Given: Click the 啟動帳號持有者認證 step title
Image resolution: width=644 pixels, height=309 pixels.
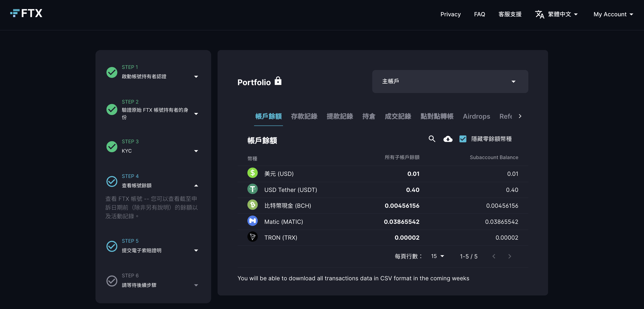Looking at the screenshot, I should pos(144,76).
